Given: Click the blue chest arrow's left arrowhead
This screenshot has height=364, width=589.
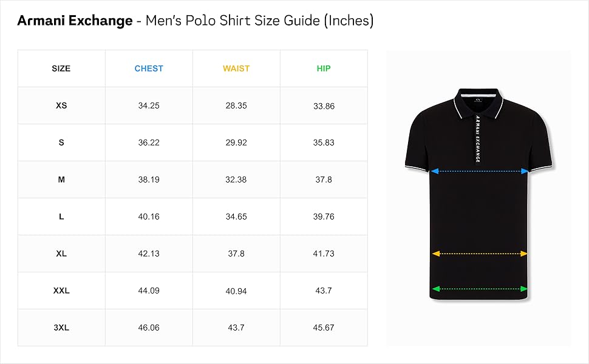Looking at the screenshot, I should click(x=435, y=171).
